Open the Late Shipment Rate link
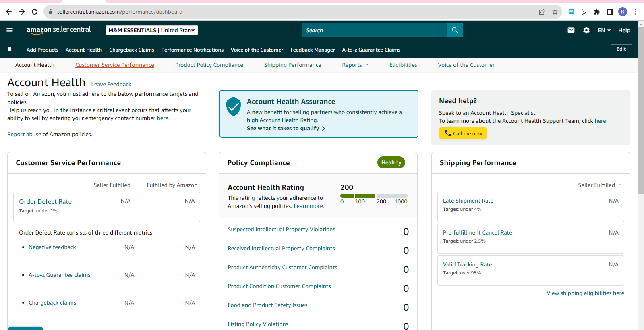The image size is (644, 330). click(468, 201)
